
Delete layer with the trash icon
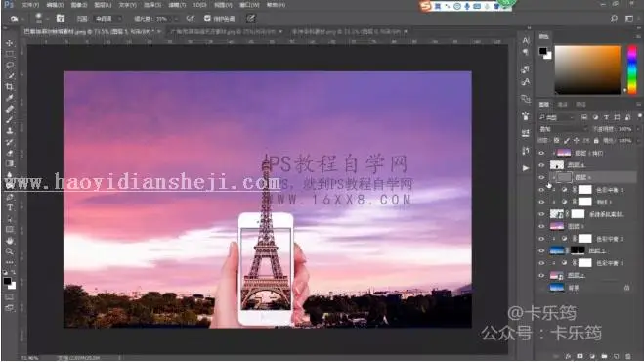point(628,356)
